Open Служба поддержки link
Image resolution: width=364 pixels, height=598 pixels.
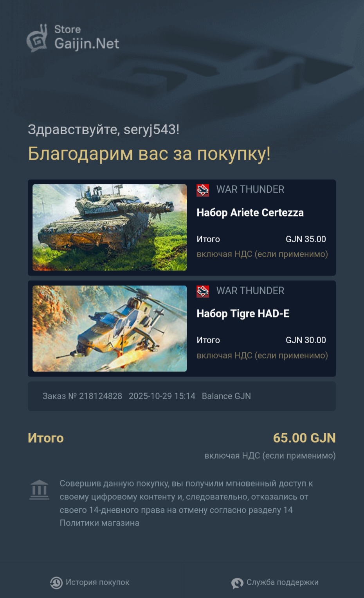tap(283, 582)
